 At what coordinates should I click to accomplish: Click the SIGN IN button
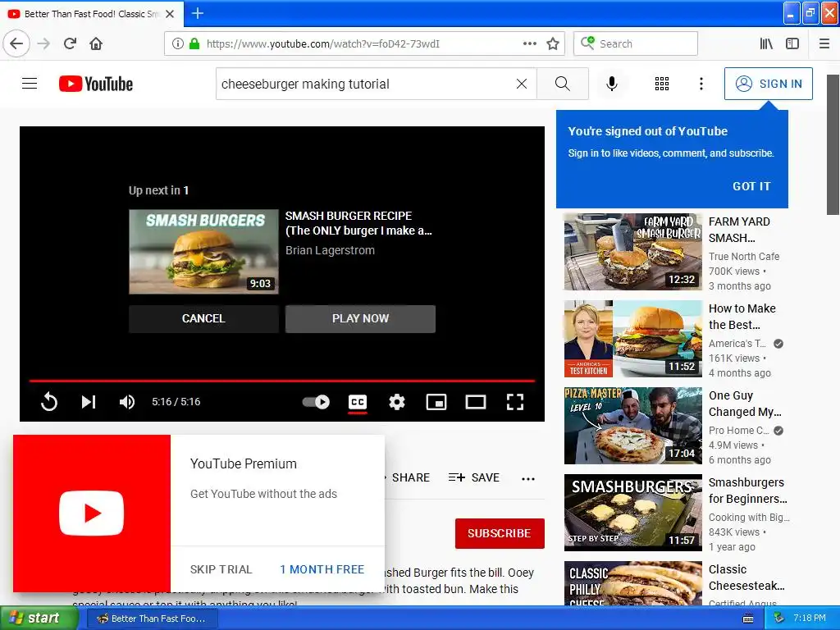tap(768, 84)
